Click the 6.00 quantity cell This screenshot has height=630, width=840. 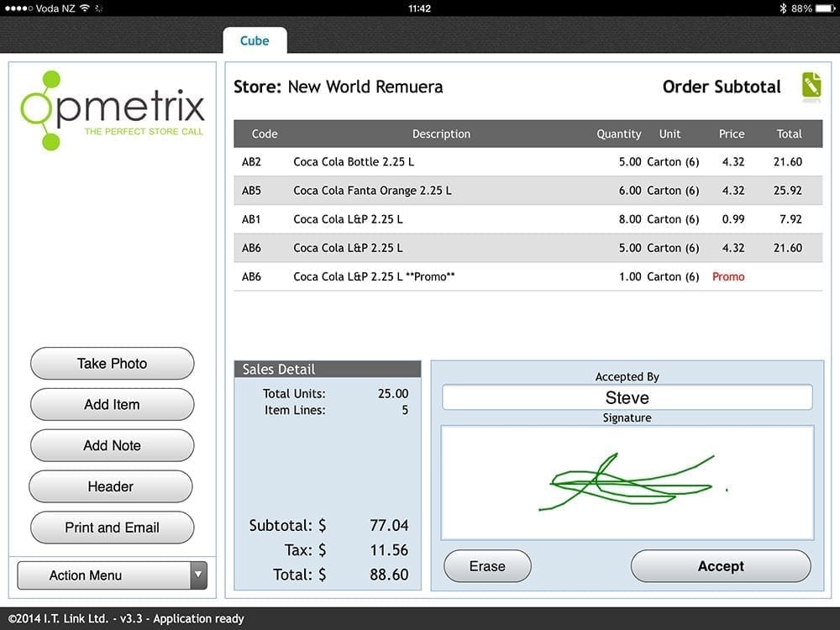coord(630,191)
